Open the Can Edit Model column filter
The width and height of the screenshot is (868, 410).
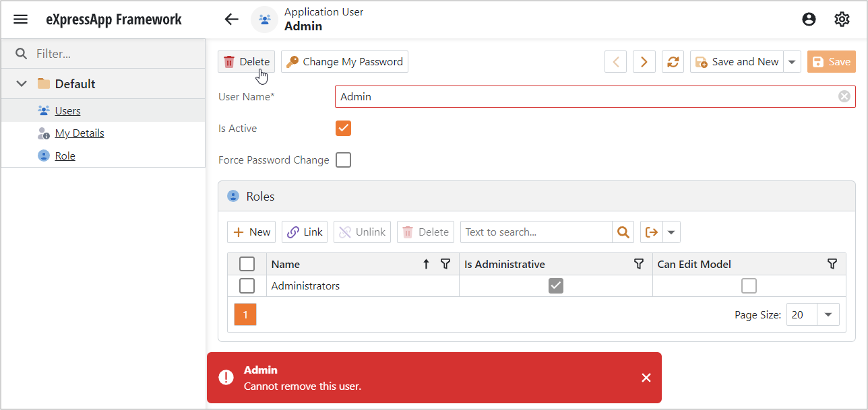coord(832,264)
